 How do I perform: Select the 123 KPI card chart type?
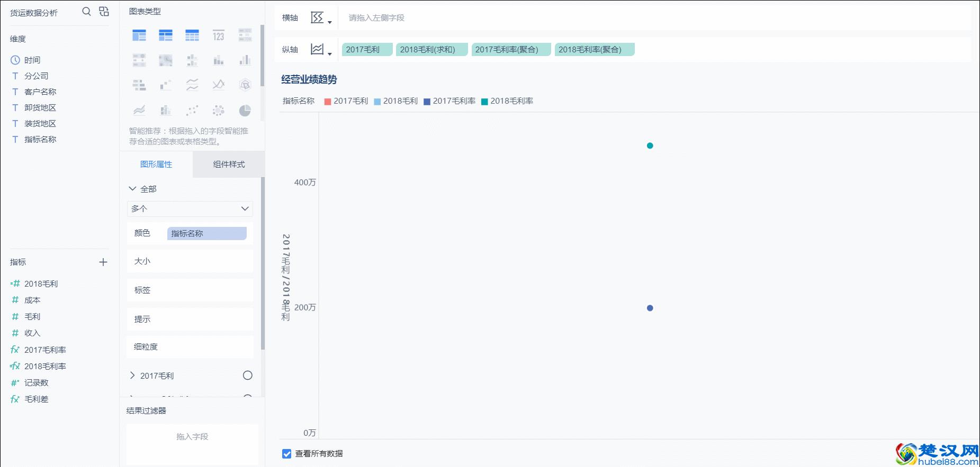coord(218,35)
